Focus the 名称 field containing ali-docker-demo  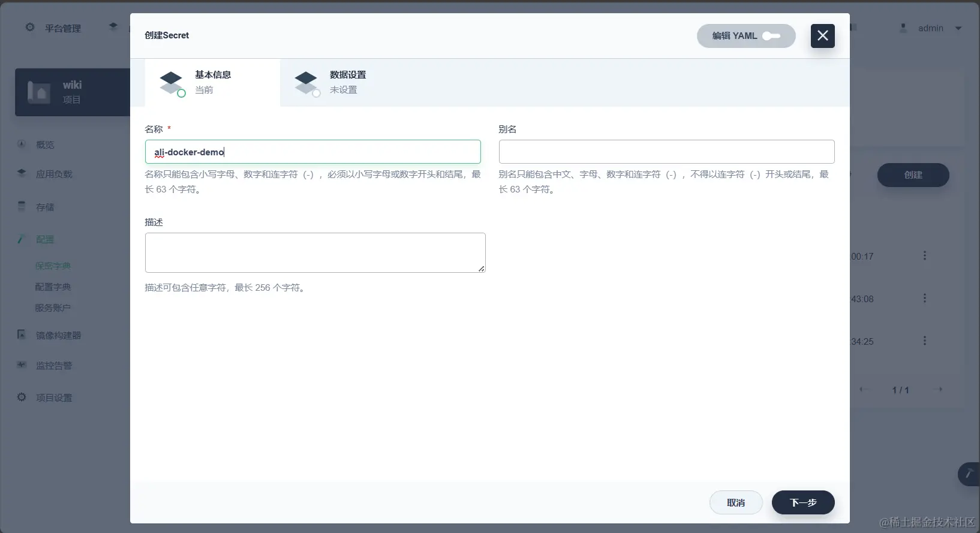(312, 152)
